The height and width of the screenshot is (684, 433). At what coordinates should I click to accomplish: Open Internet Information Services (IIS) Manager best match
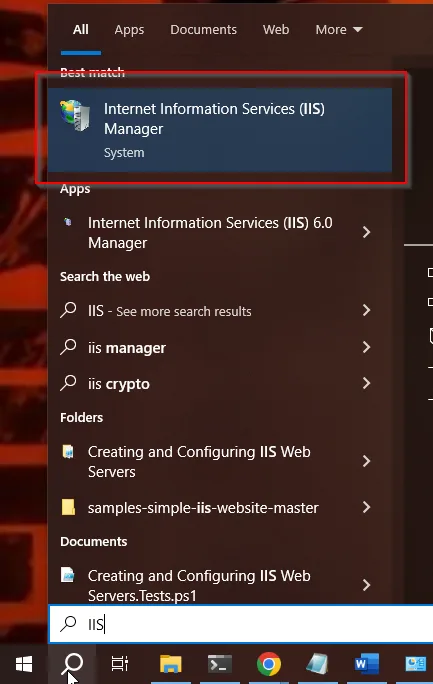(220, 130)
